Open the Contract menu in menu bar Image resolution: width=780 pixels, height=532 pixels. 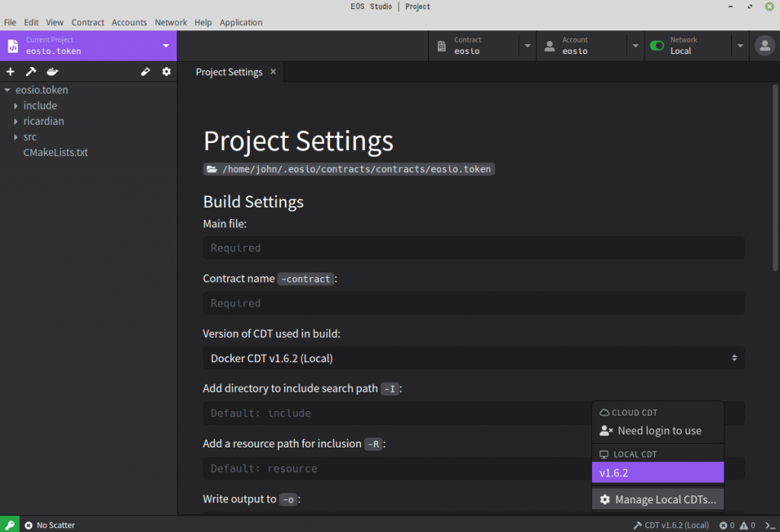click(x=88, y=22)
